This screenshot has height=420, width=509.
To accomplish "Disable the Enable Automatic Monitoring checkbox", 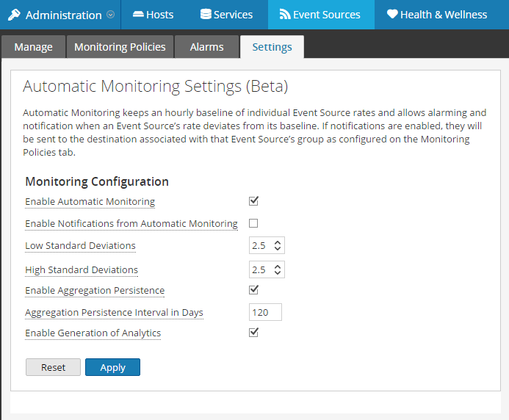I will click(254, 201).
